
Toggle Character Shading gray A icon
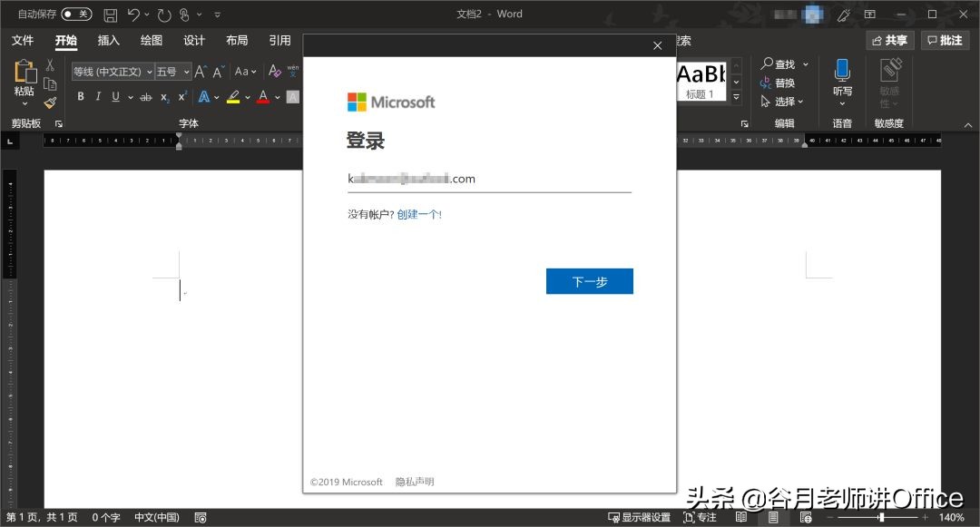[292, 97]
